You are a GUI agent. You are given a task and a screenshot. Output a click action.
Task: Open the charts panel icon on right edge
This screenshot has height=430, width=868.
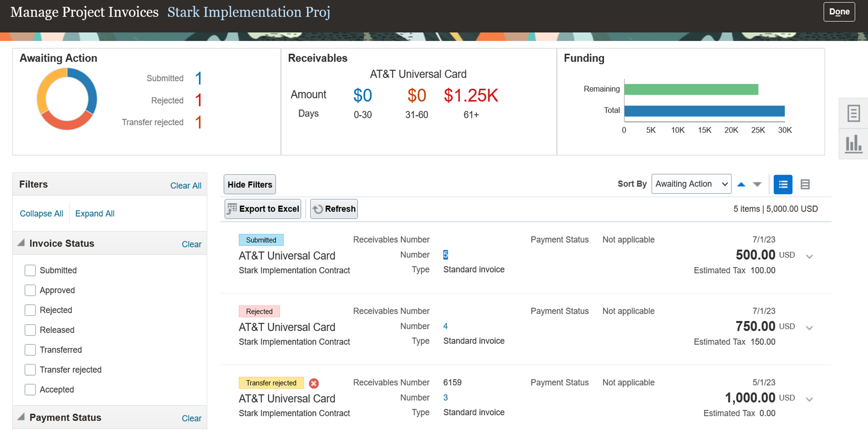[853, 144]
